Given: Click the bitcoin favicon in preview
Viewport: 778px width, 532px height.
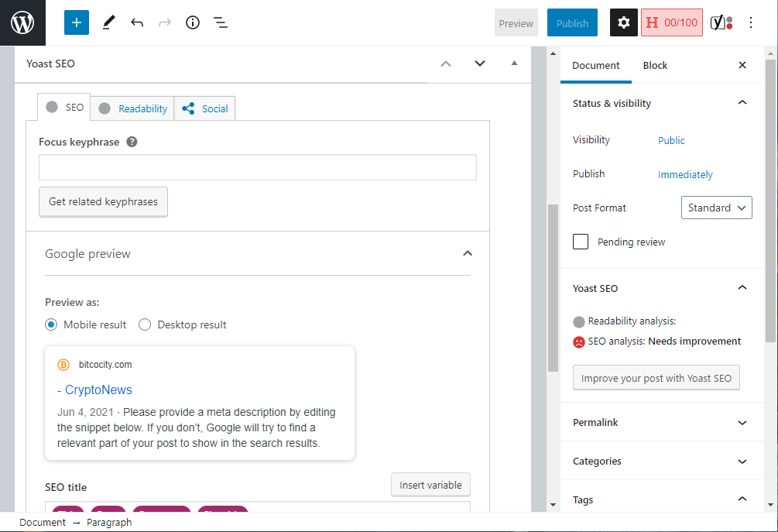Looking at the screenshot, I should (63, 365).
